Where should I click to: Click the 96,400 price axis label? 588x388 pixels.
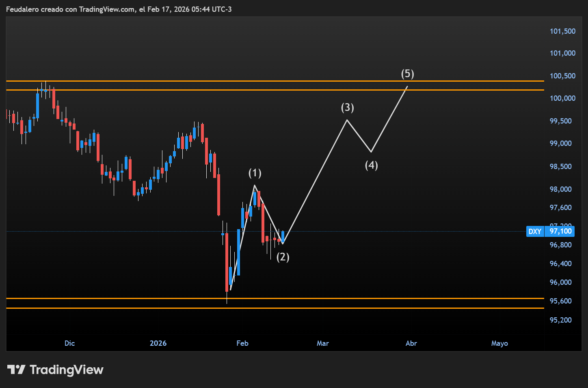[x=560, y=264]
